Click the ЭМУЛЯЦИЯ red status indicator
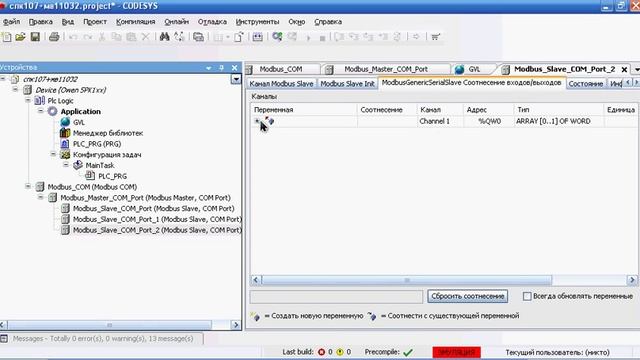This screenshot has width=640, height=360. [456, 352]
